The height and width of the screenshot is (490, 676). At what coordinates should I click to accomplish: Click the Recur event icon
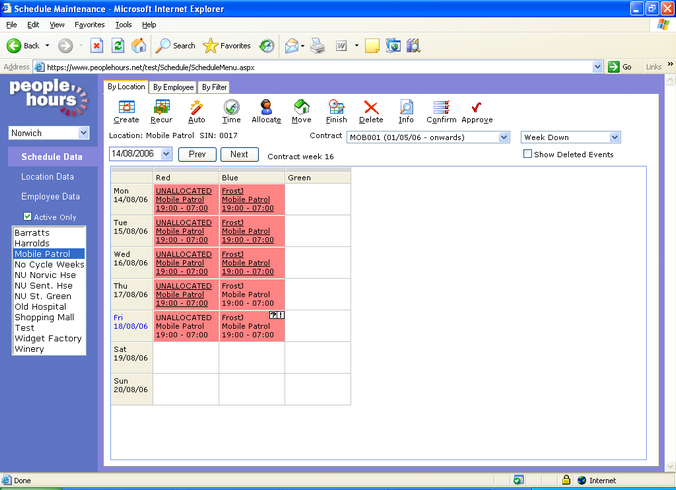[161, 107]
